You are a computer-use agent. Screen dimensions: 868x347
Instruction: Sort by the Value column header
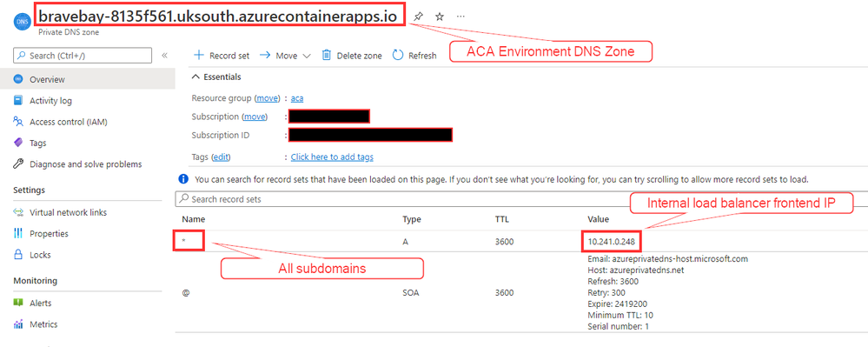pos(599,219)
